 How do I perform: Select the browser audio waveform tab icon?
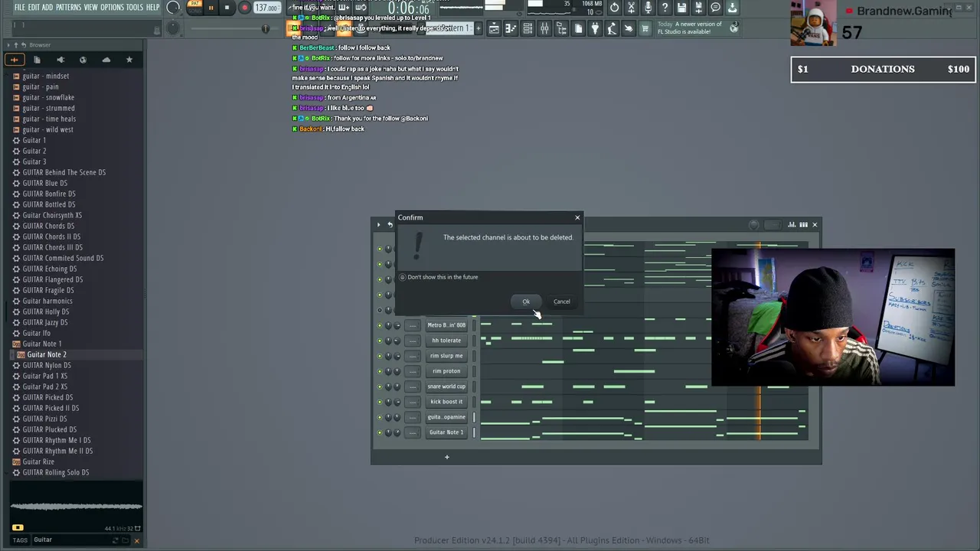[x=14, y=60]
